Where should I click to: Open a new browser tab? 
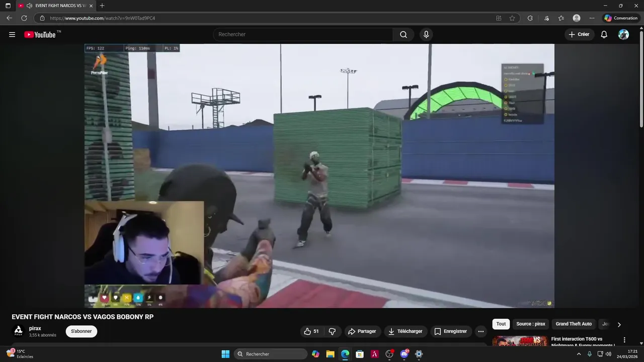[x=102, y=6]
